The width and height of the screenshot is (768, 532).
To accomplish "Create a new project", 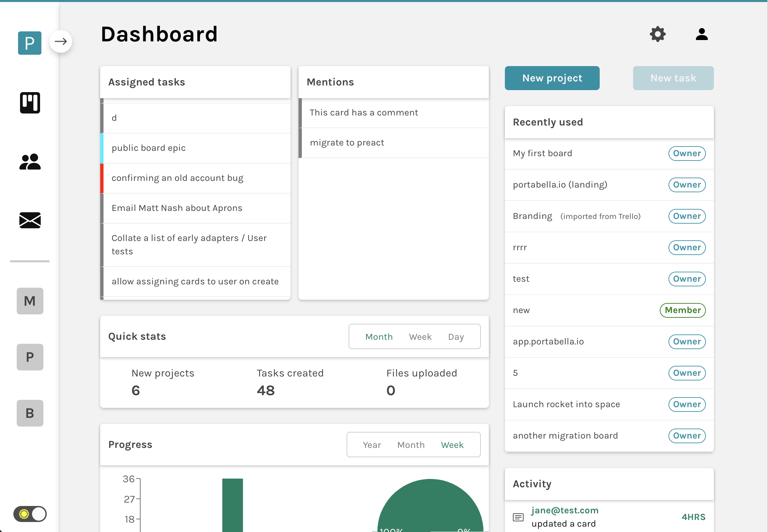I will (x=552, y=78).
